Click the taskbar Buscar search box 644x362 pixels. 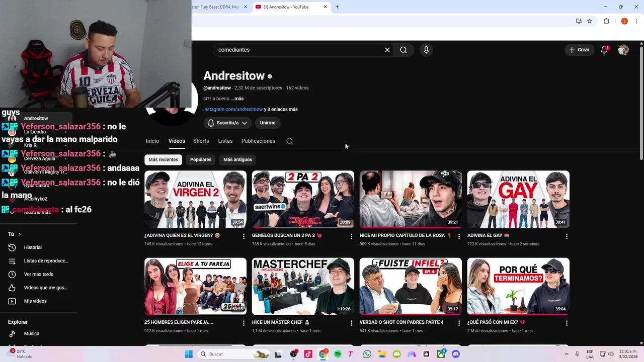coord(234,354)
